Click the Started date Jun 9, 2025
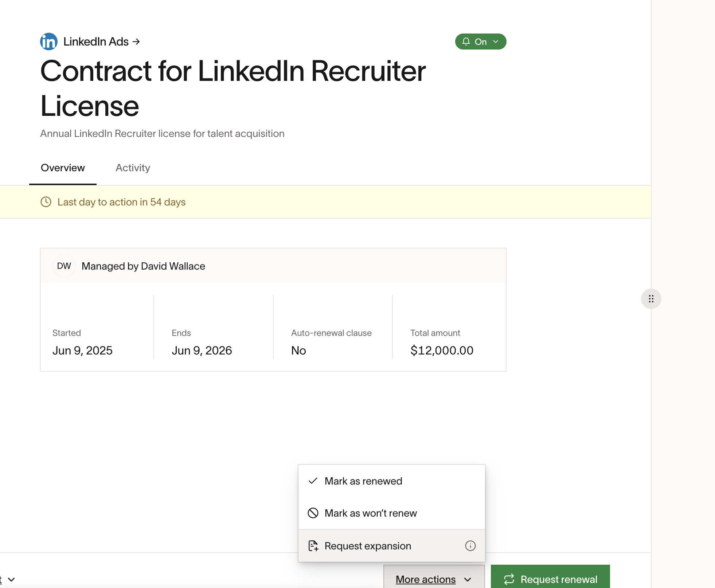Viewport: 715px width, 588px height. (82, 350)
